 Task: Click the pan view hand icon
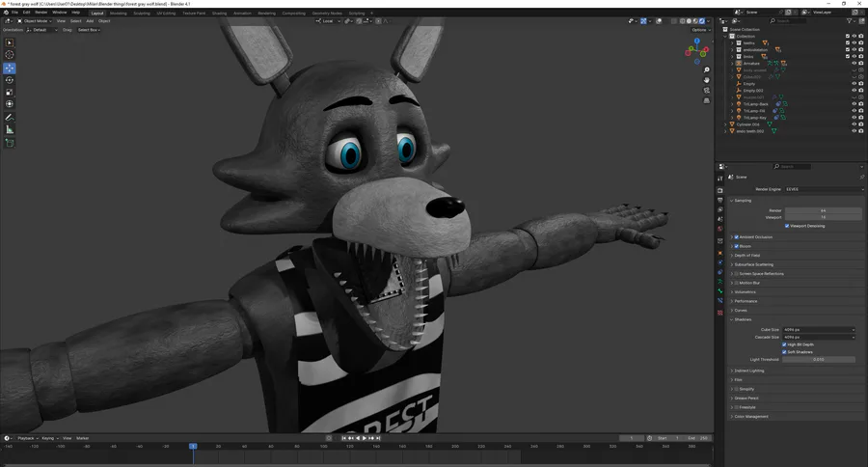[706, 80]
